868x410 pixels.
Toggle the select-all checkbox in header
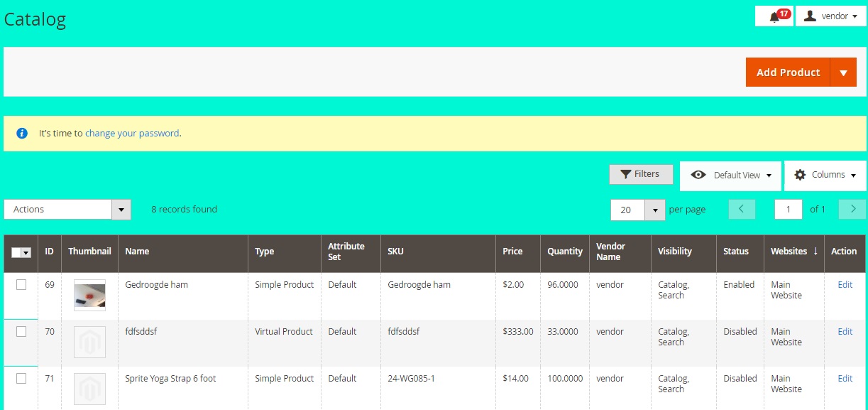point(17,252)
